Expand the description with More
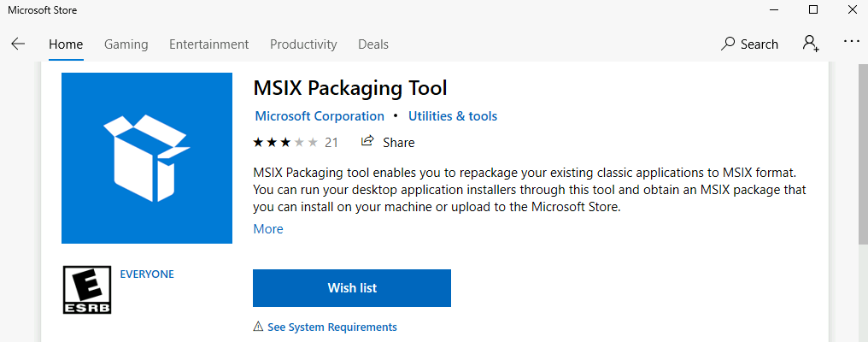 [x=268, y=229]
